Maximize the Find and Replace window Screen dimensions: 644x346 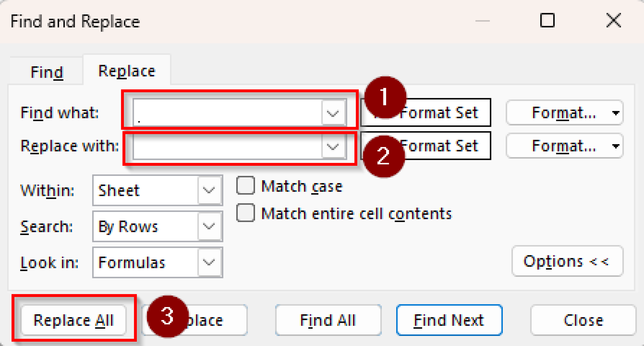tap(547, 21)
